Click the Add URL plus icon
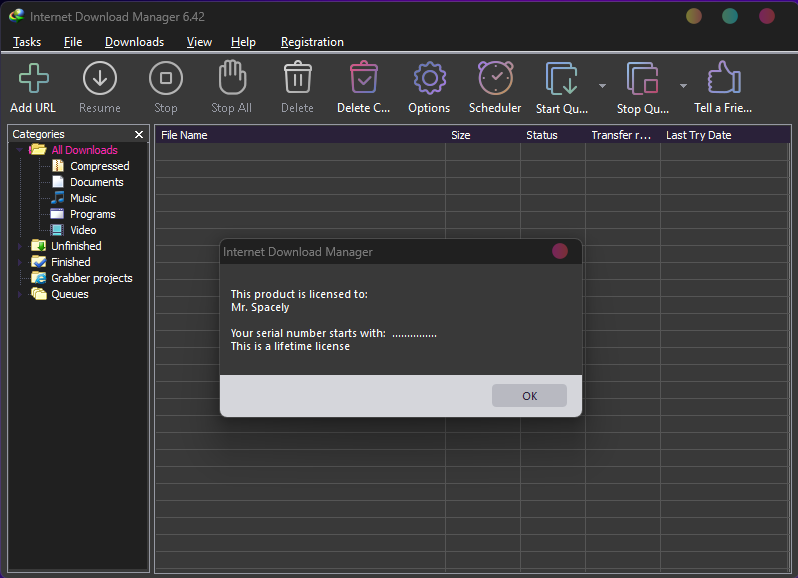This screenshot has height=578, width=798. [34, 78]
